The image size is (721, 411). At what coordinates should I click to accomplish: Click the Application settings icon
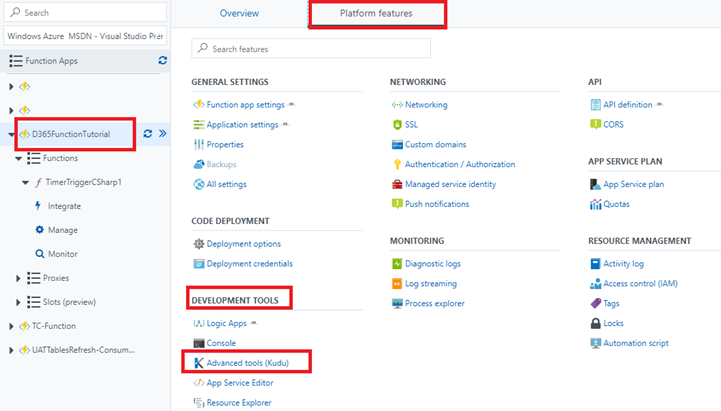[x=198, y=125]
